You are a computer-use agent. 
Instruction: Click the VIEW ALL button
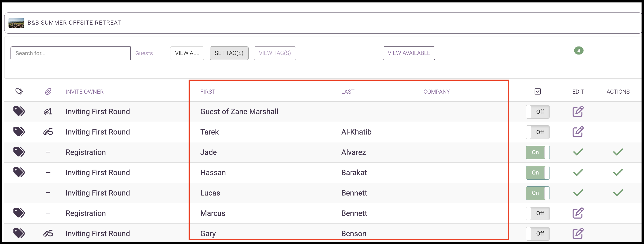[187, 53]
